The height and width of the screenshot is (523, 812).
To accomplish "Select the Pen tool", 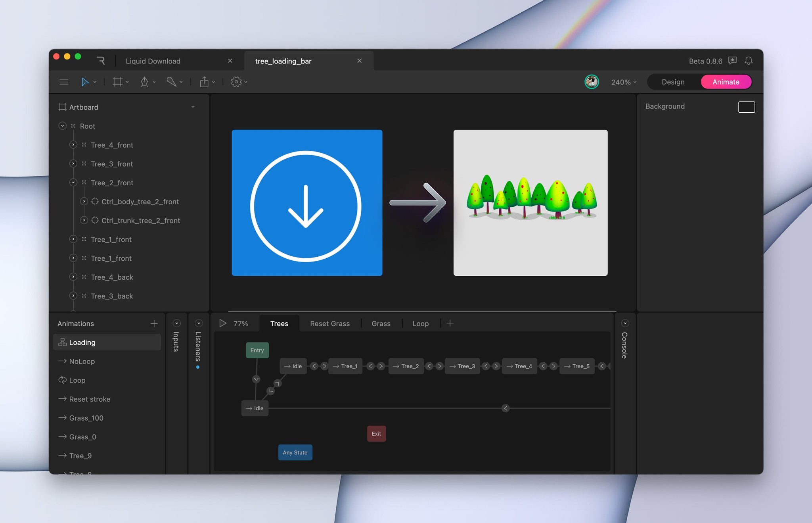I will (x=144, y=82).
